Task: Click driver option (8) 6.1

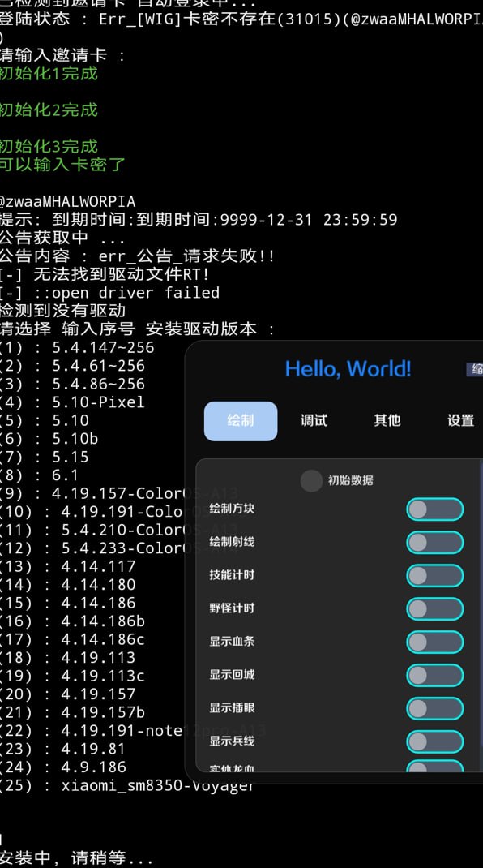Action: coord(39,475)
